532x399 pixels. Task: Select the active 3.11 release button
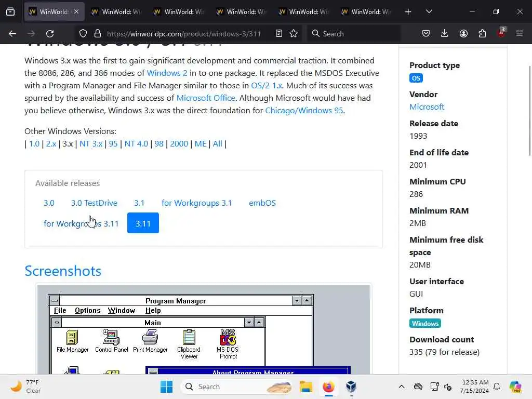click(x=143, y=223)
